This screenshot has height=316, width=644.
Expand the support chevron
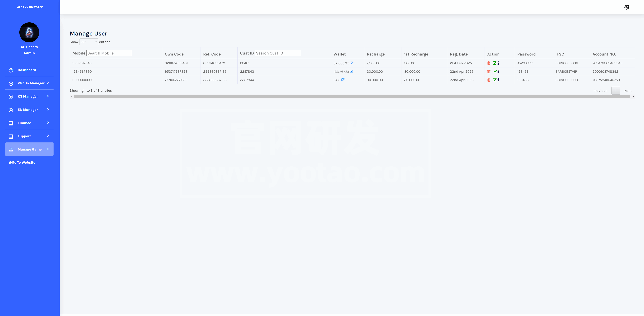48,136
